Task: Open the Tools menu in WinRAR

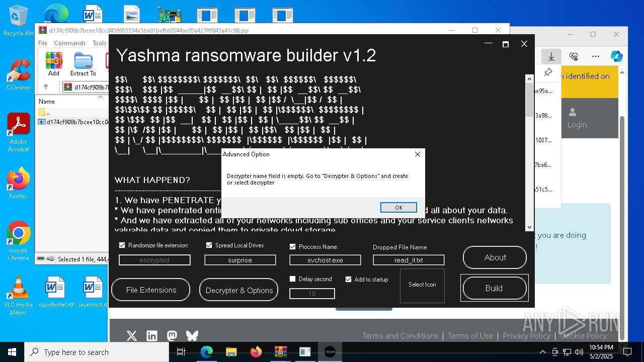Action: 99,43
